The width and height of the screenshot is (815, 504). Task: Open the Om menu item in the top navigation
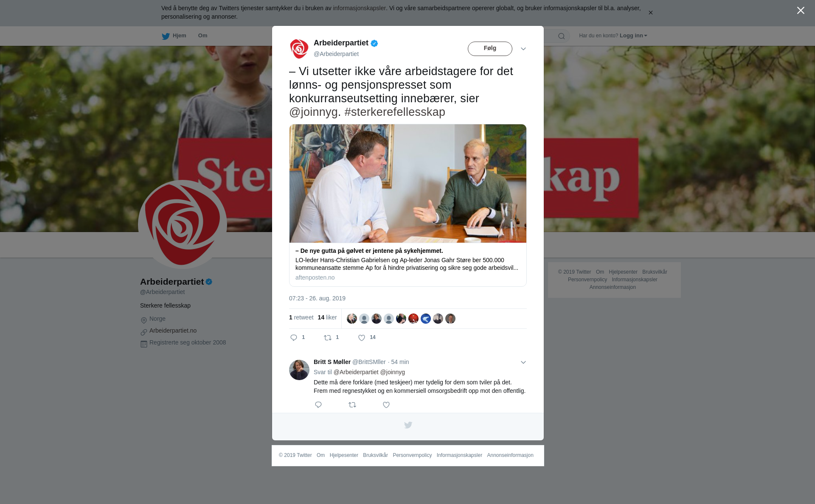[202, 36]
